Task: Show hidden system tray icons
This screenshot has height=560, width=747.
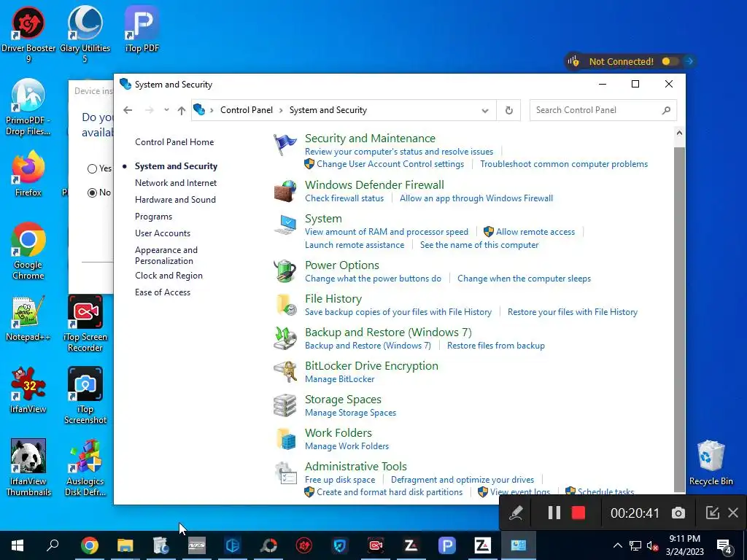Action: [x=617, y=545]
